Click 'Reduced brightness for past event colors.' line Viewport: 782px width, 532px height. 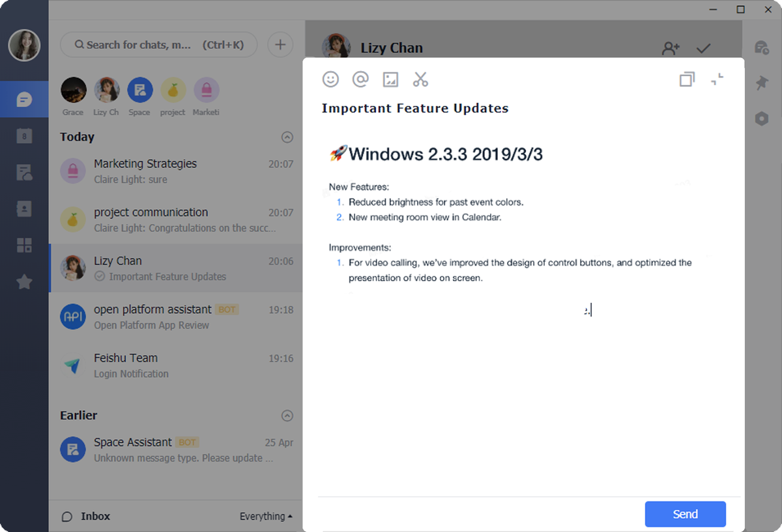tap(436, 202)
